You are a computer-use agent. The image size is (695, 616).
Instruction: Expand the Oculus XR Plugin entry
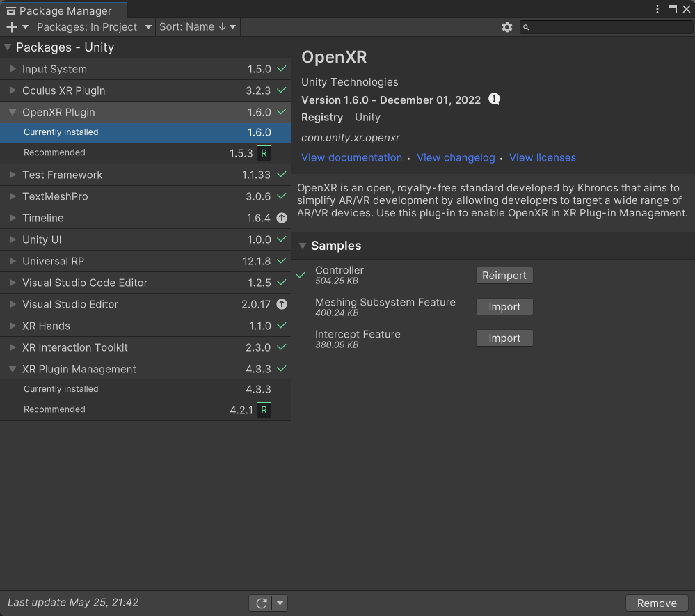(11, 90)
